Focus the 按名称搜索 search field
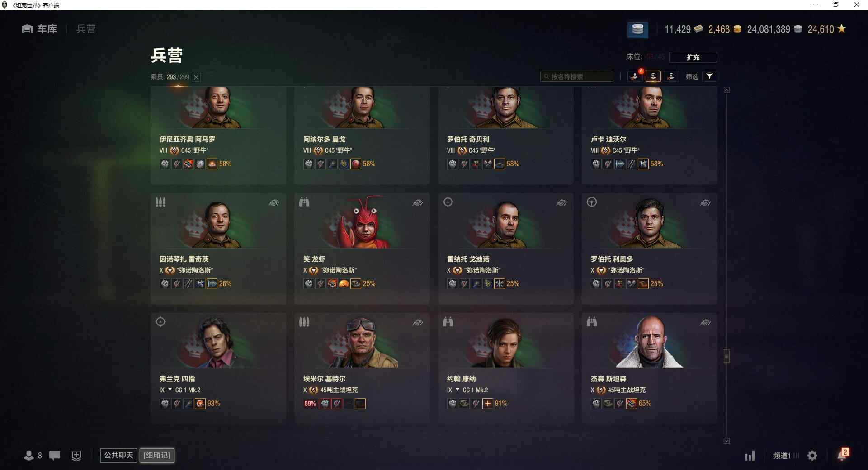This screenshot has width=868, height=470. click(577, 76)
